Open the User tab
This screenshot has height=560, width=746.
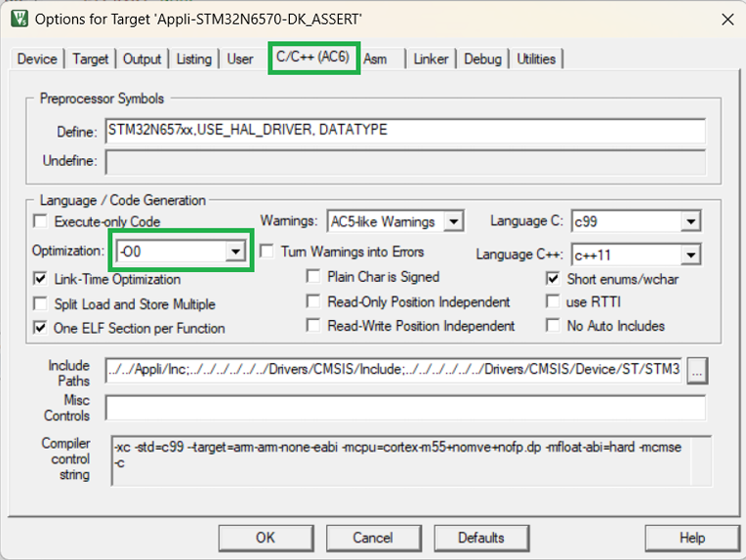point(240,59)
